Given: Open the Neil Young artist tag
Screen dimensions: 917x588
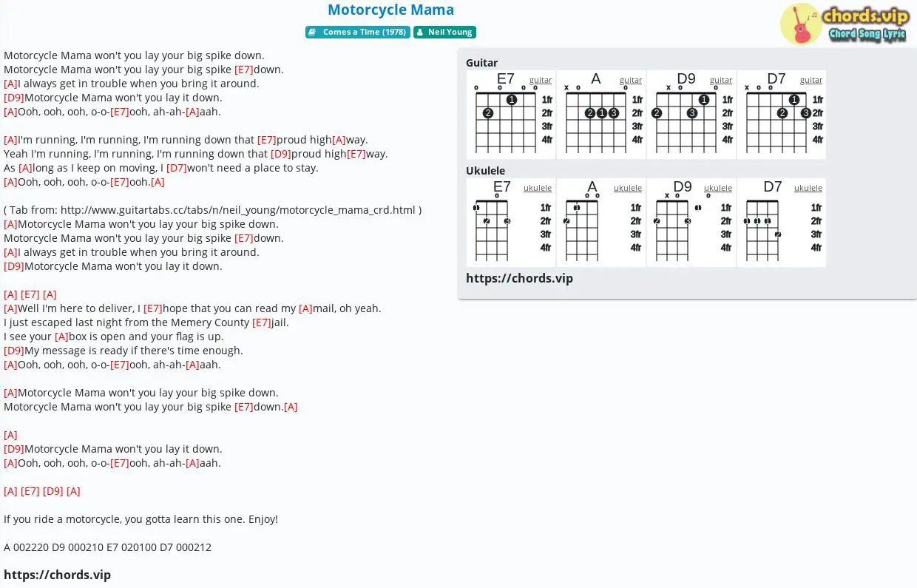Looking at the screenshot, I should (444, 33).
